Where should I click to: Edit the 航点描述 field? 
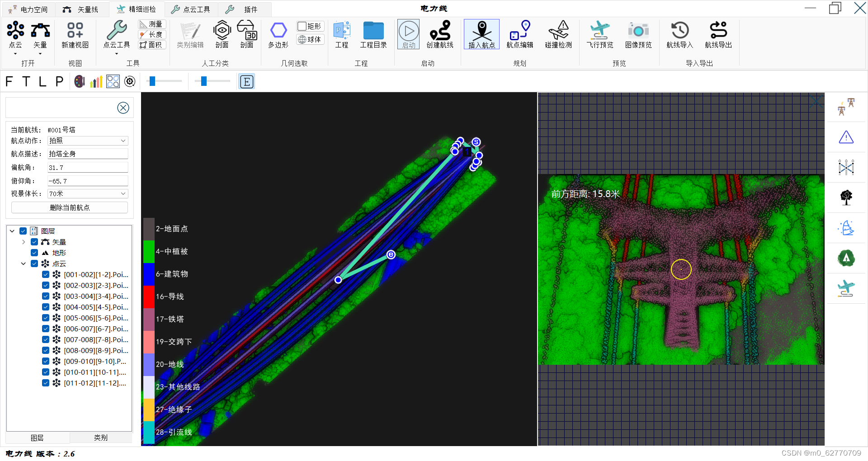click(x=88, y=154)
